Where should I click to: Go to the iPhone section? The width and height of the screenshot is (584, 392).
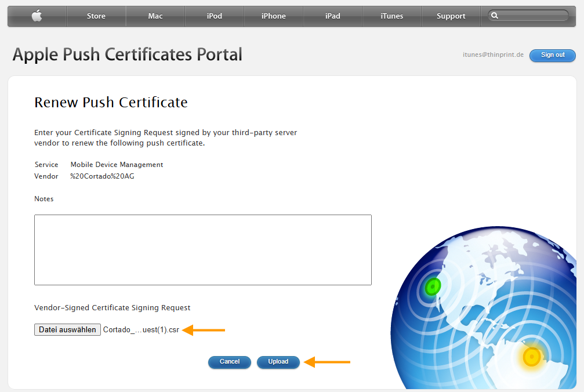click(273, 16)
